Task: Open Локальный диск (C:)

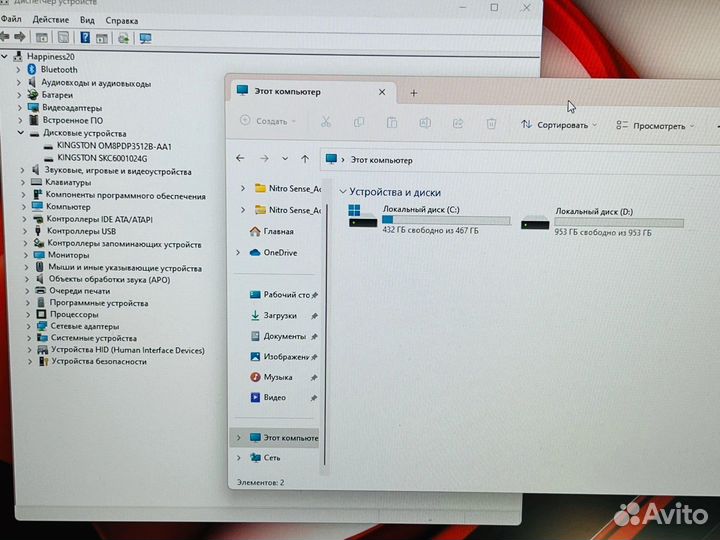Action: point(429,219)
